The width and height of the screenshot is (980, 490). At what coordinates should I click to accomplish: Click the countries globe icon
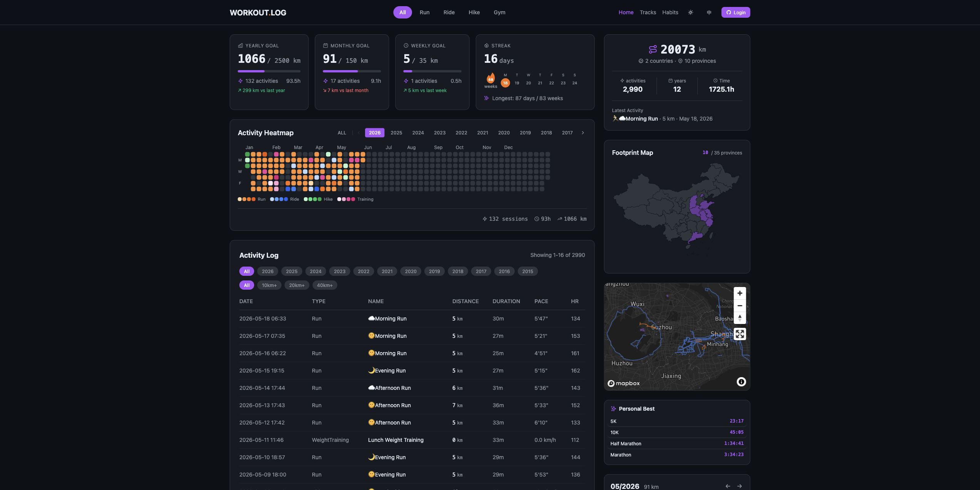(641, 61)
